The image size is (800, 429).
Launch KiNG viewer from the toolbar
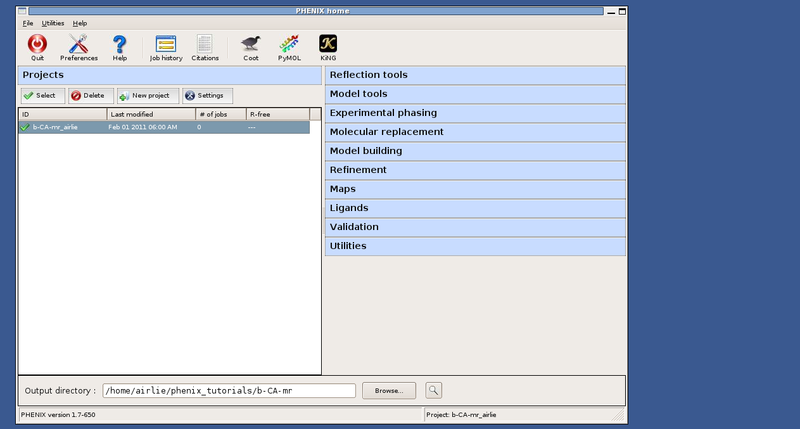pos(327,44)
